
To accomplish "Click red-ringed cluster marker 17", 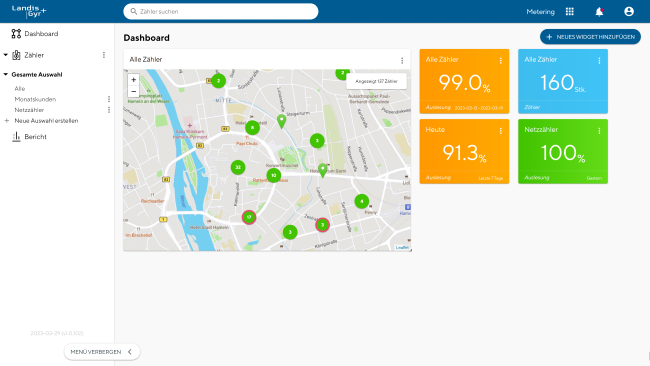I will pos(249,217).
